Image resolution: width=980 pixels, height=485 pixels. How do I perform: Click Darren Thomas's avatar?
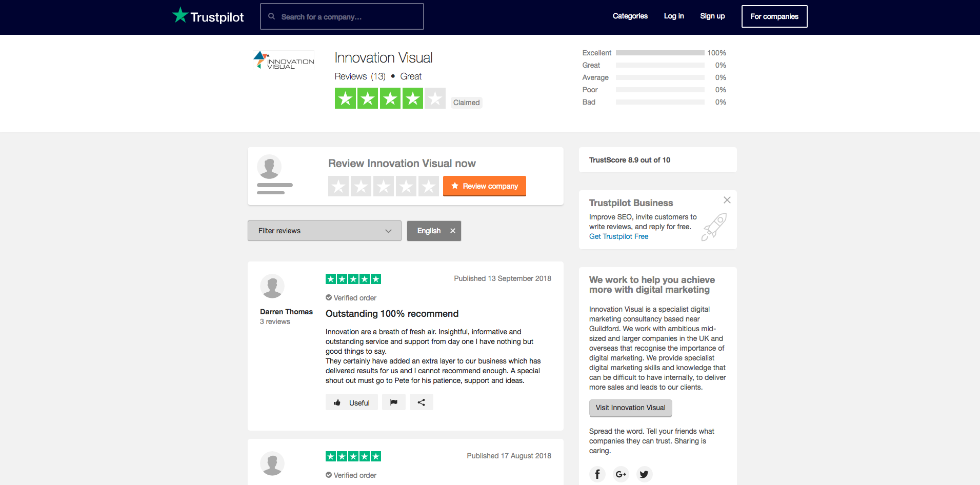(x=272, y=286)
